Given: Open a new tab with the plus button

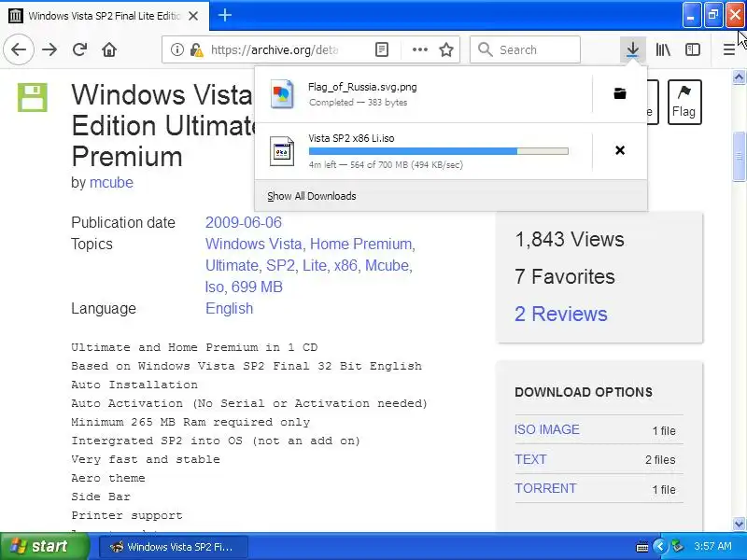Looking at the screenshot, I should pos(225,15).
